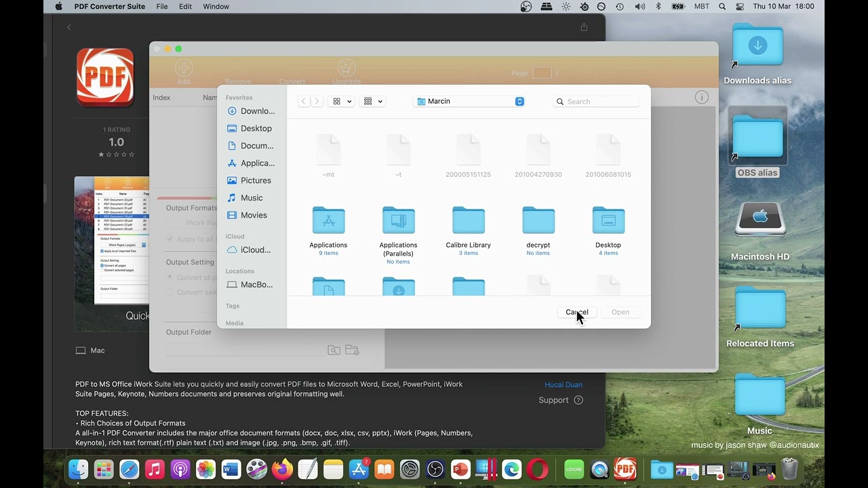Click the Search field in the dialog

597,102
